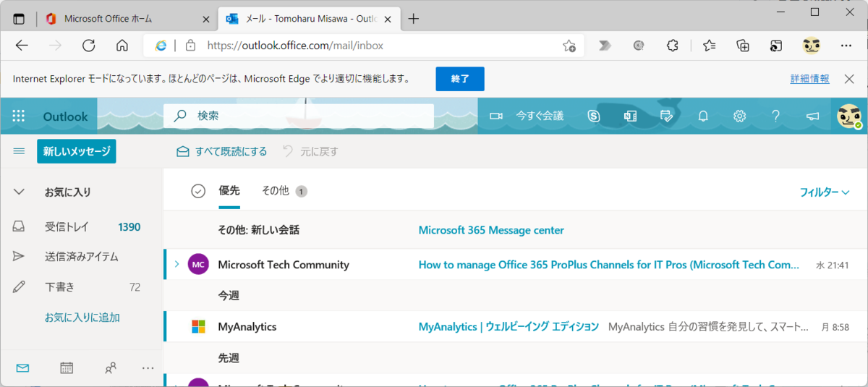868x387 pixels.
Task: Open the 詳細情報 link
Action: tap(810, 79)
